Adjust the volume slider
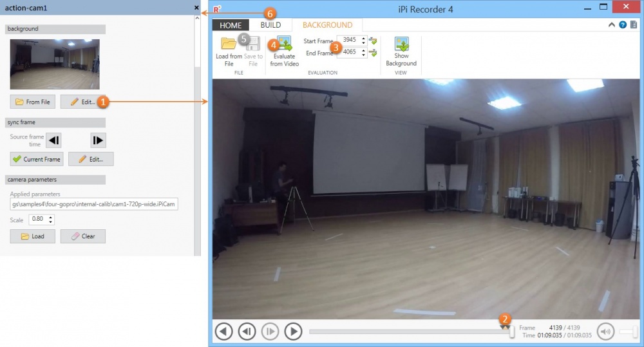The height and width of the screenshot is (347, 644). click(629, 332)
